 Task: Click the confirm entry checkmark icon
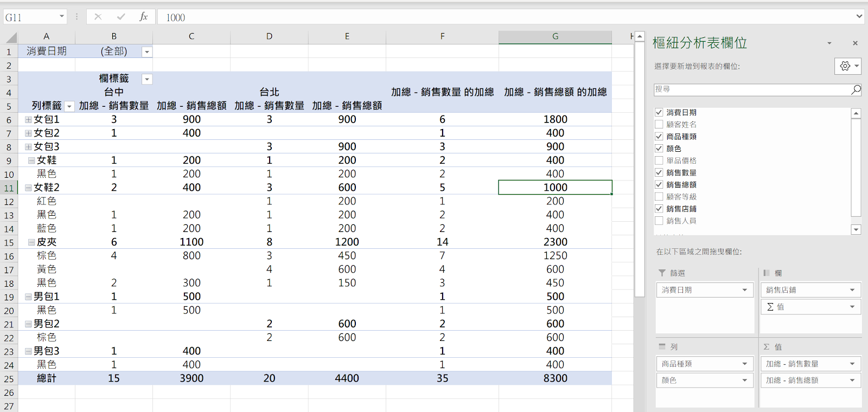121,17
